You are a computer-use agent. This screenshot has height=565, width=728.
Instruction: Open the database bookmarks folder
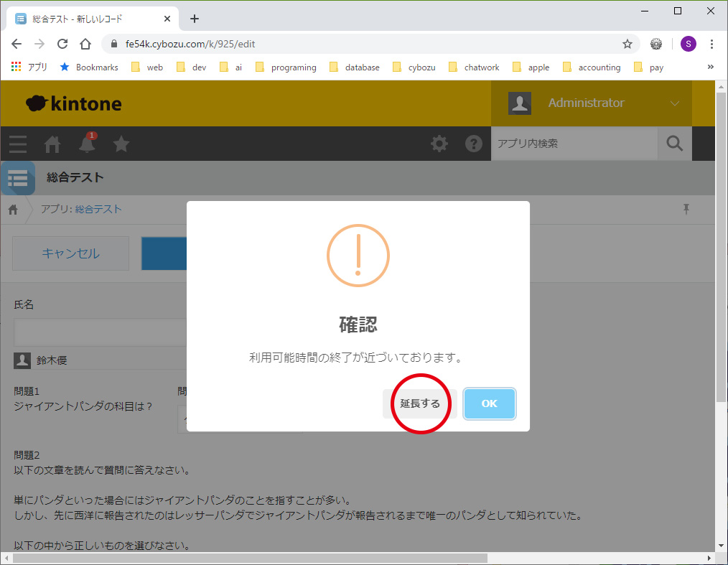(x=354, y=67)
